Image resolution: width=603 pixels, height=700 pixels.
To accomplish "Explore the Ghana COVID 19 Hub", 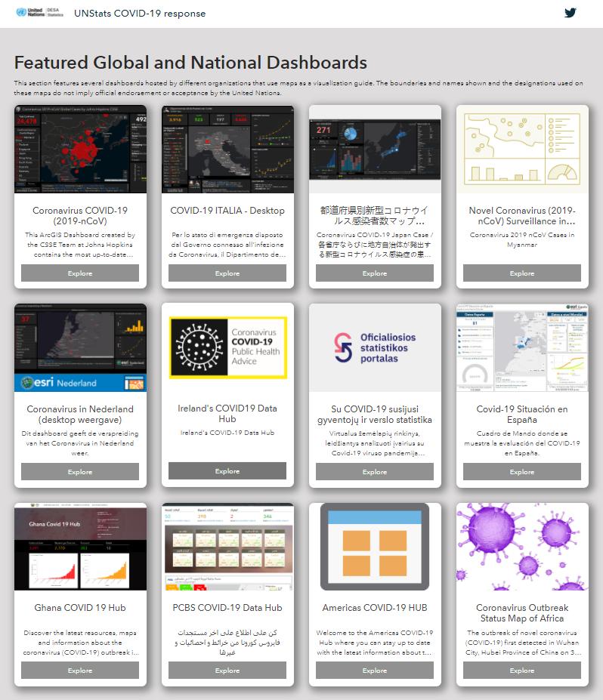I will 80,671.
